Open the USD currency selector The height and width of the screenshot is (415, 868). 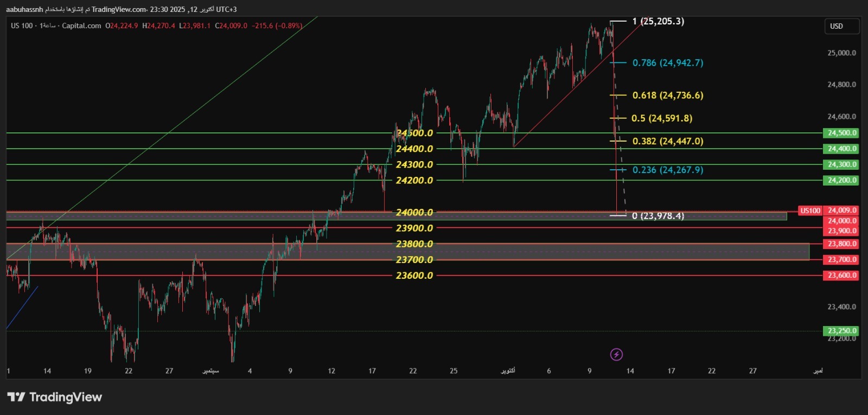click(841, 26)
